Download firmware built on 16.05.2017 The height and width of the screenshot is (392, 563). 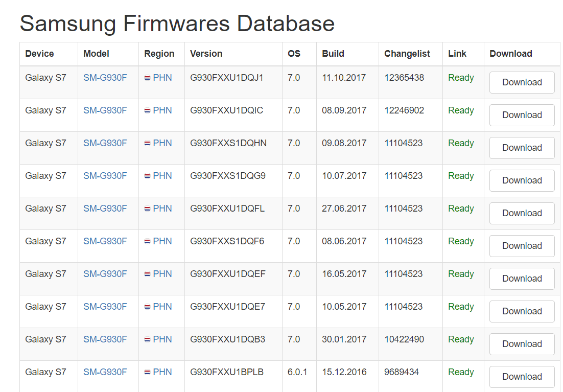tap(522, 279)
